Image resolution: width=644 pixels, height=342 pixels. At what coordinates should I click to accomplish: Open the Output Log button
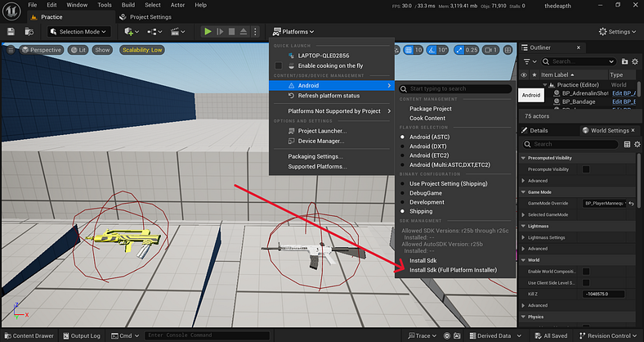click(x=82, y=335)
